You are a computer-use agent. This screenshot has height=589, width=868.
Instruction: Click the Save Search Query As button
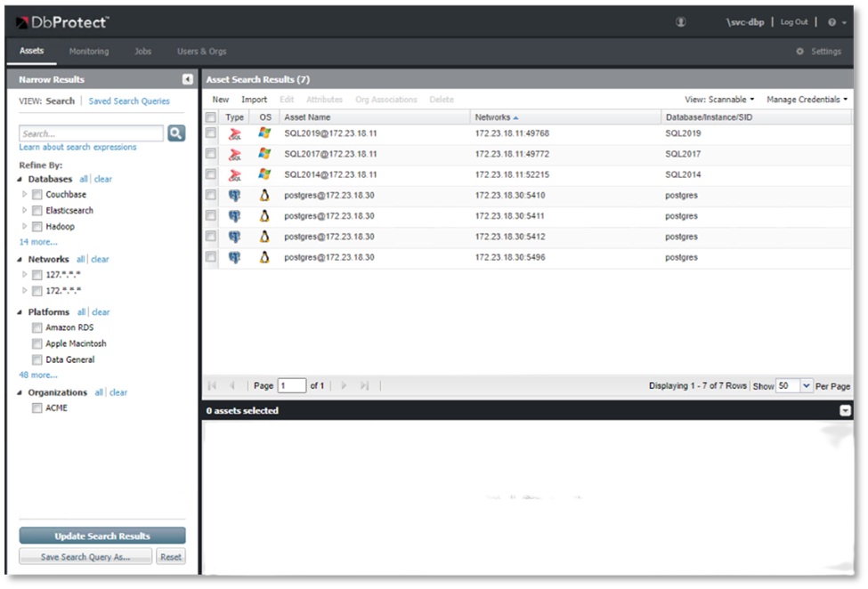coord(85,557)
